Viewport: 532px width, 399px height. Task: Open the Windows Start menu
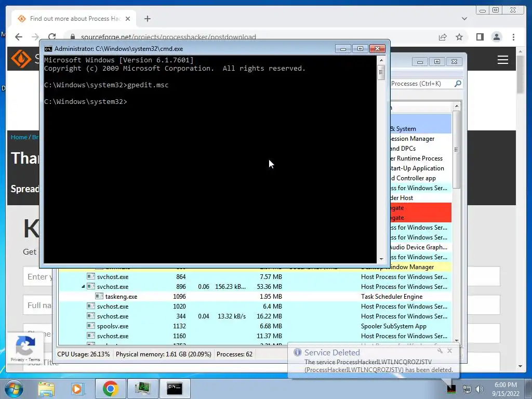[x=14, y=389]
